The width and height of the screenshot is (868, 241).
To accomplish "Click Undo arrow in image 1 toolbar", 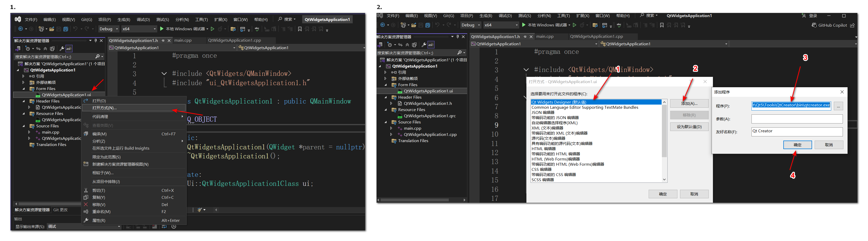I will [x=75, y=29].
